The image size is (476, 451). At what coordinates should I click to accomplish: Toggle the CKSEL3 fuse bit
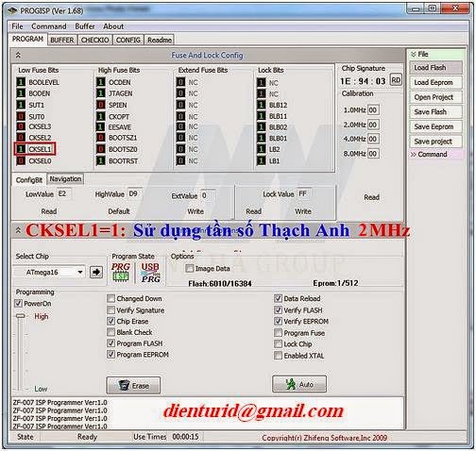[21, 126]
